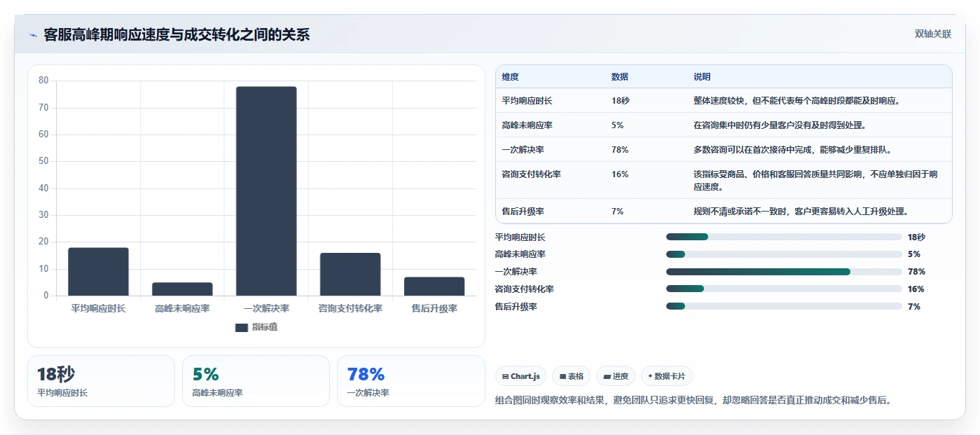Click the description starting 整体速度较快
This screenshot has width=980, height=435.
tap(796, 101)
